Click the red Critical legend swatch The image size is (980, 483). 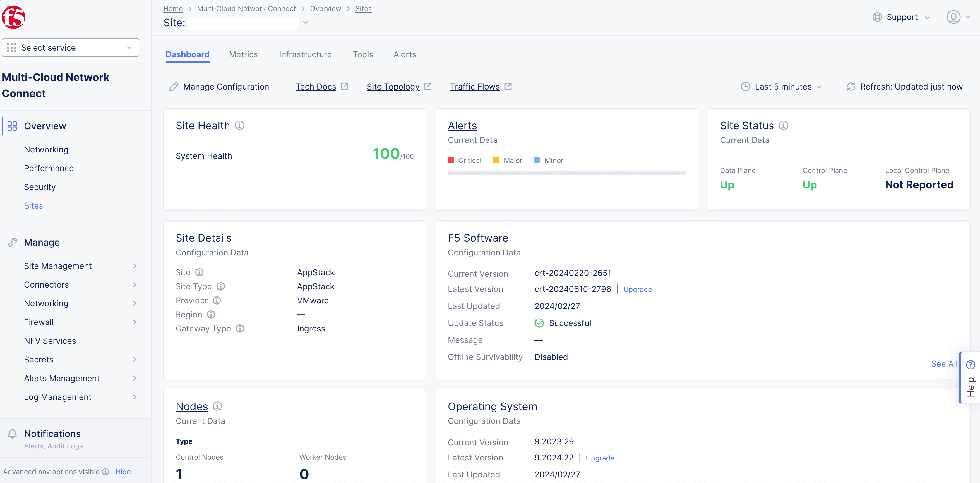click(451, 160)
